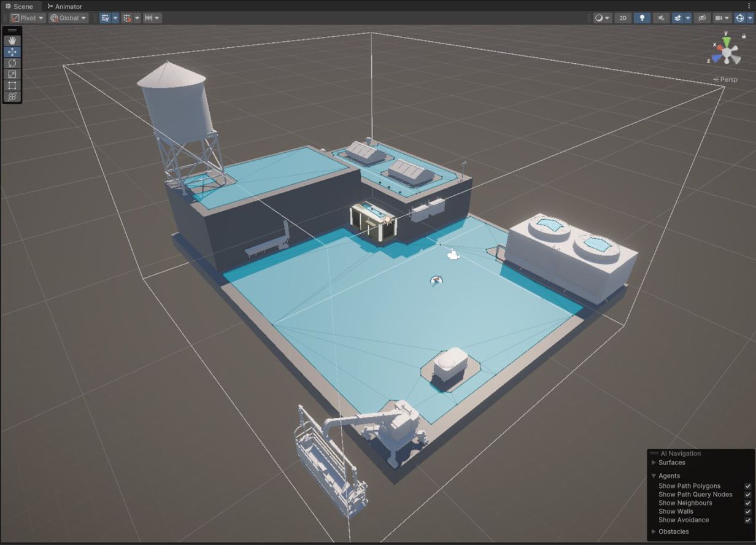Viewport: 756px width, 545px height.
Task: Select the Scale tool
Action: [x=12, y=74]
